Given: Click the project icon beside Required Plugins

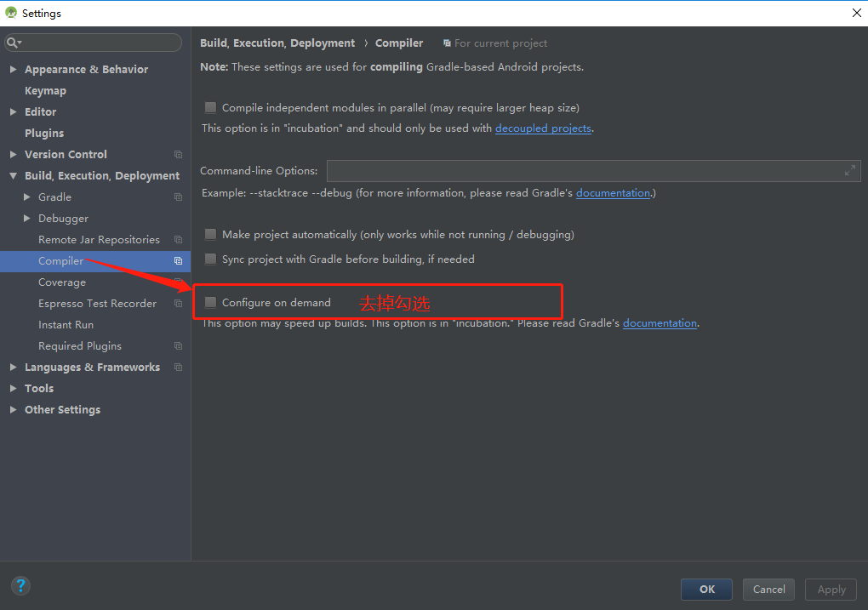Looking at the screenshot, I should (x=178, y=346).
